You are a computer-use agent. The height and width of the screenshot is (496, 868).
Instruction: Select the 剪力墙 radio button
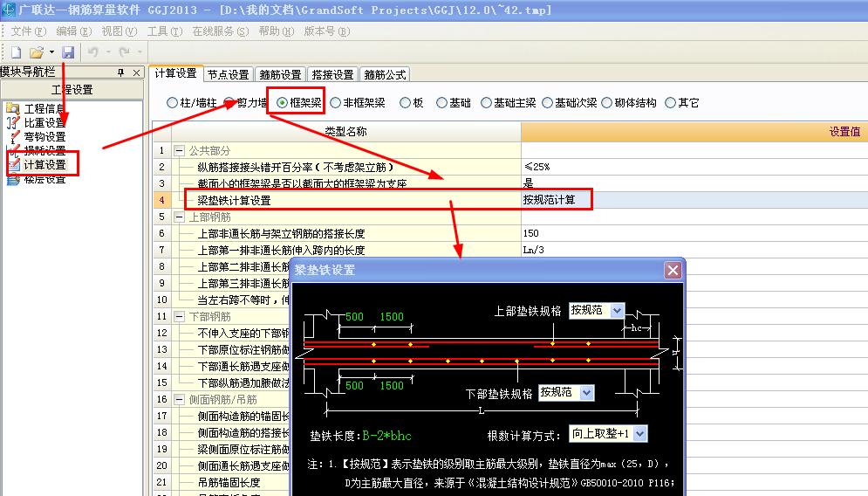[229, 102]
